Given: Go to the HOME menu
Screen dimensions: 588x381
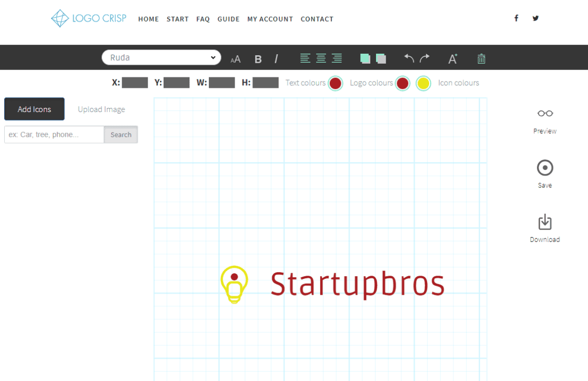Looking at the screenshot, I should pos(148,19).
